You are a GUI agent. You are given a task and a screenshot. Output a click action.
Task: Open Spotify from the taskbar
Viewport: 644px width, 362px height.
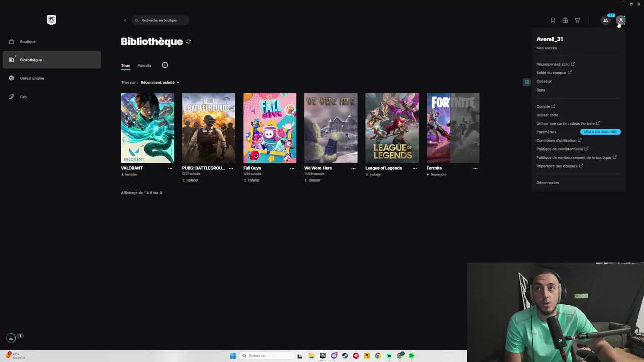click(x=411, y=356)
